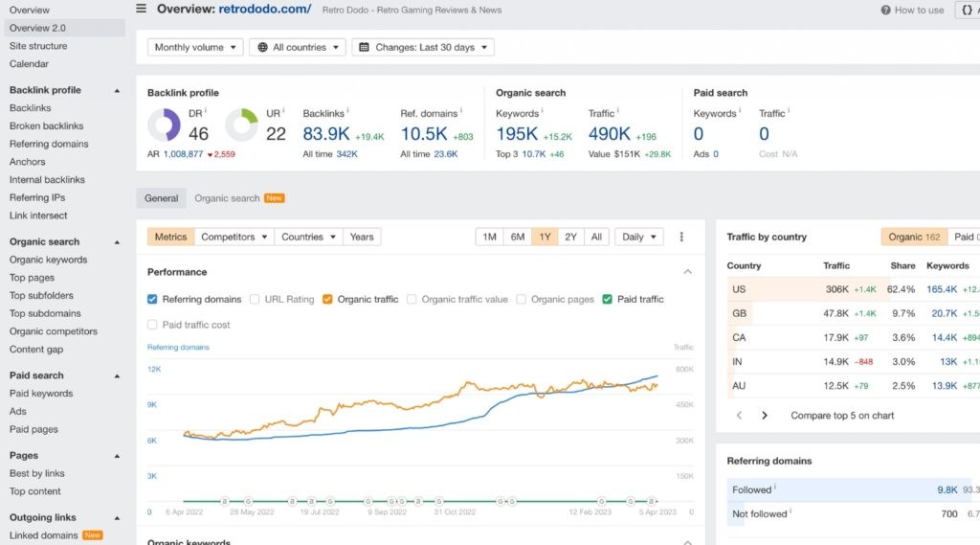Click the info icon next to DR

205,111
